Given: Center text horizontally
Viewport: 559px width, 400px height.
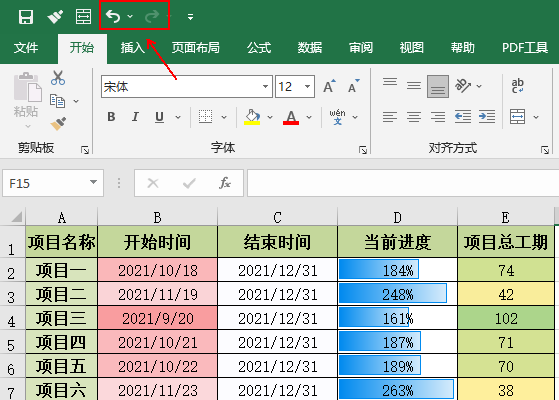Looking at the screenshot, I should pyautogui.click(x=414, y=117).
